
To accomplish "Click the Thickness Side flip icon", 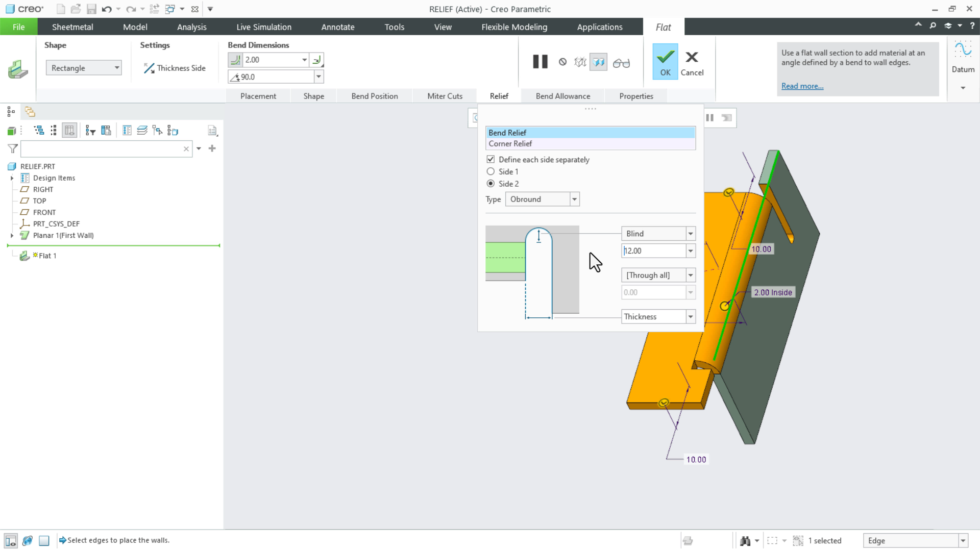I will [x=149, y=68].
